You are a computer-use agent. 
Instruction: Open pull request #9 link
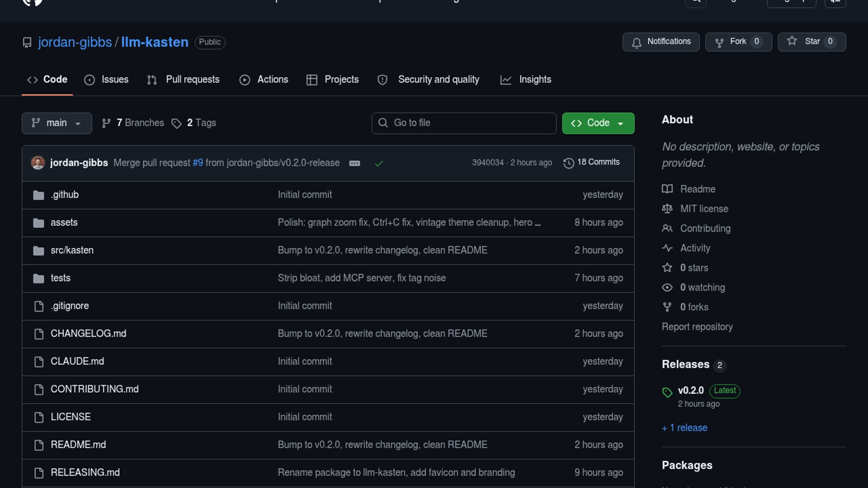tap(198, 163)
